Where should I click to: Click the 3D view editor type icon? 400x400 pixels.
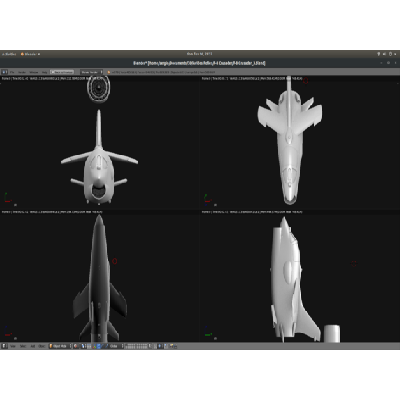(4, 346)
